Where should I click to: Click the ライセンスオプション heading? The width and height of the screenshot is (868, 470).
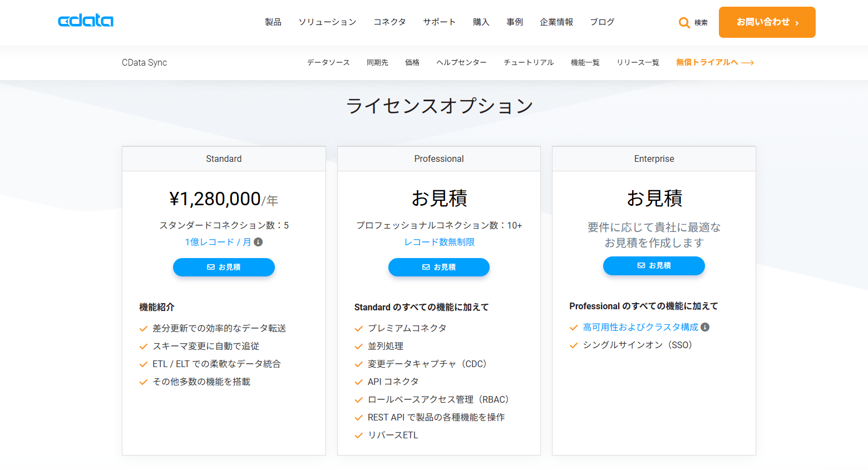(440, 106)
